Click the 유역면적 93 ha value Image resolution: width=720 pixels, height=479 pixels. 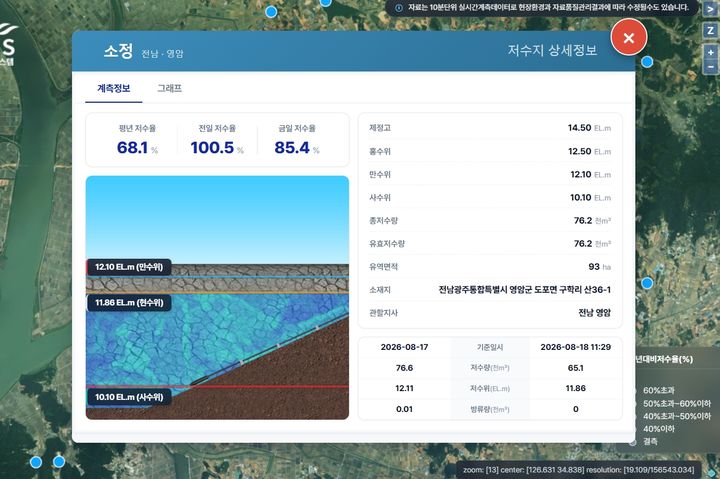599,267
